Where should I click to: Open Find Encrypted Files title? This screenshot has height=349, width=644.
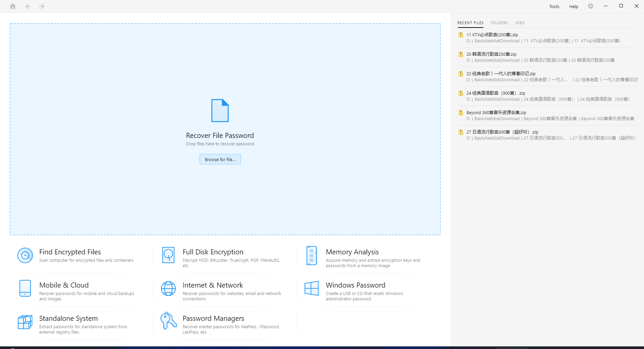[70, 252]
